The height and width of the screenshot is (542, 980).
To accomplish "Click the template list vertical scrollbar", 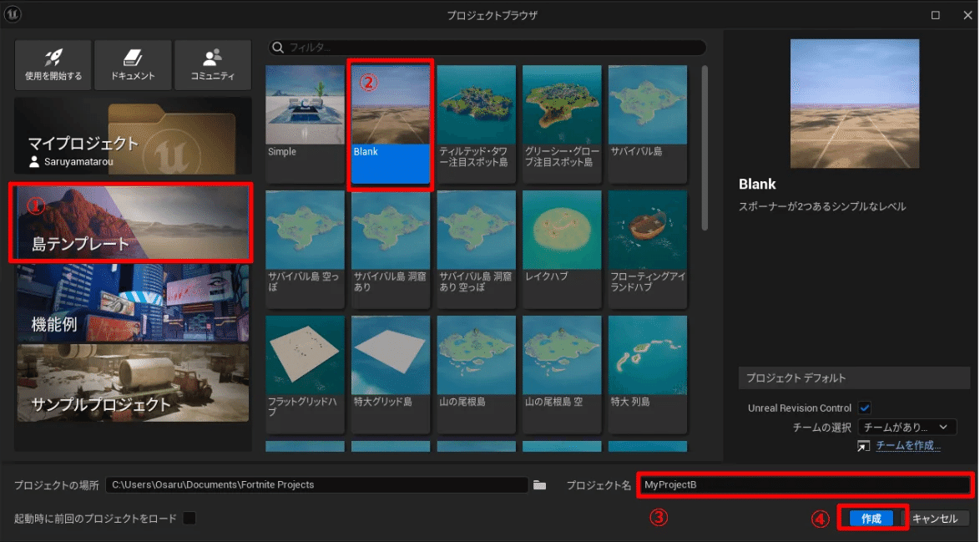I will pyautogui.click(x=705, y=148).
